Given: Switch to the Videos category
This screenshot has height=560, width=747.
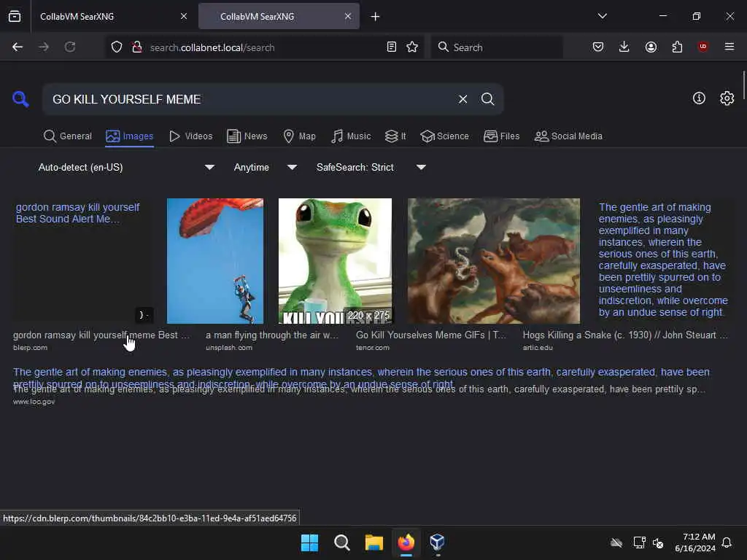Looking at the screenshot, I should pos(191,136).
